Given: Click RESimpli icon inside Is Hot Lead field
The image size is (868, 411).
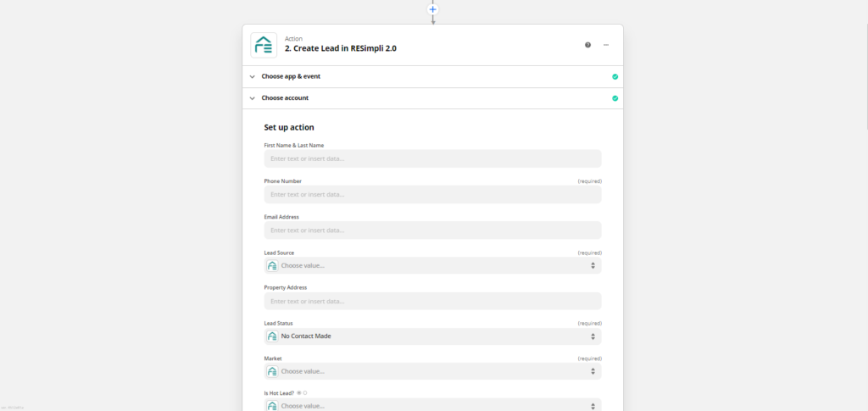Looking at the screenshot, I should coord(272,405).
